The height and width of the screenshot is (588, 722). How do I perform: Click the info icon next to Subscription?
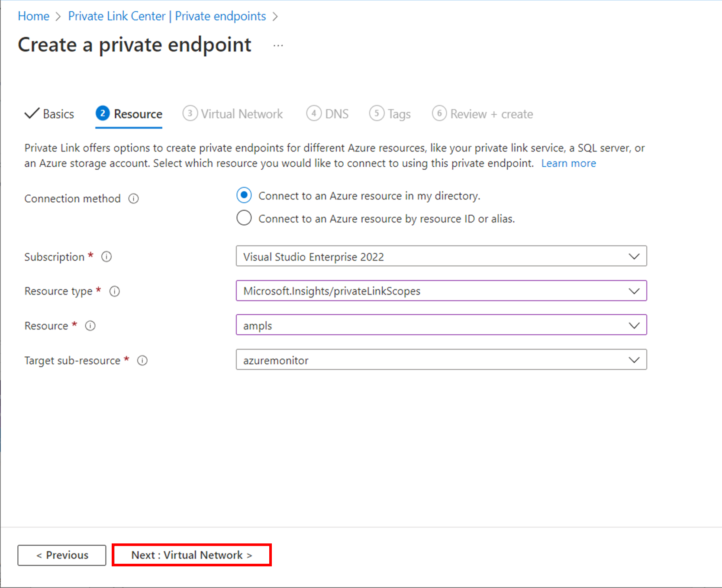(106, 256)
